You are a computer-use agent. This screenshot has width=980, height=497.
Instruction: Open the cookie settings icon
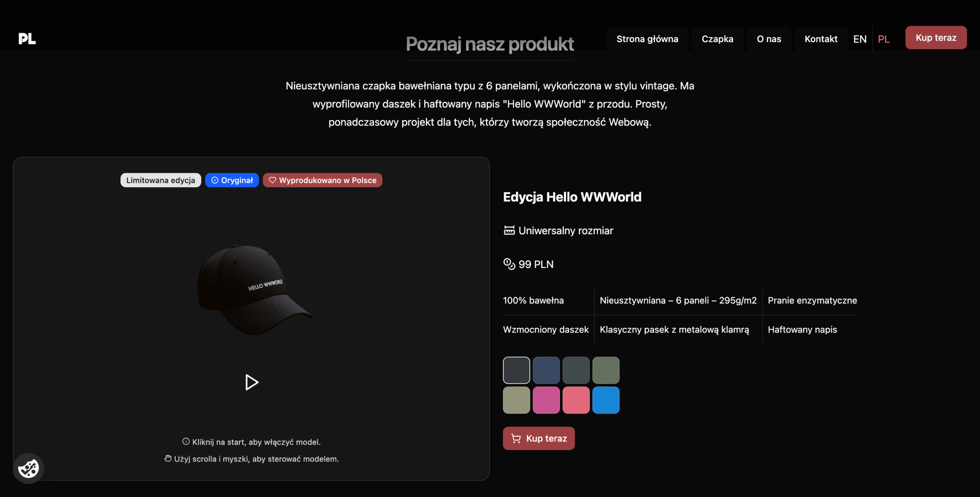tap(28, 468)
